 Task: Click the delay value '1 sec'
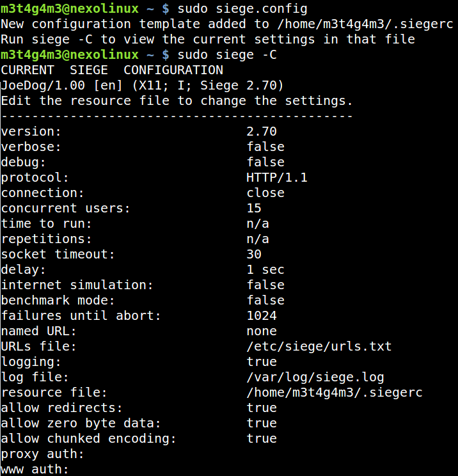(x=265, y=269)
